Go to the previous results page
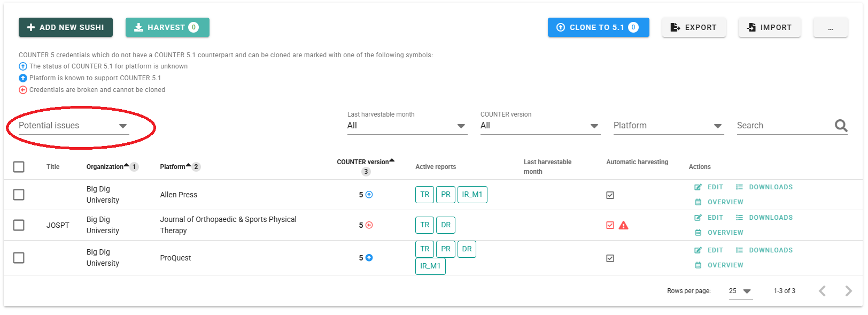The height and width of the screenshot is (315, 868). click(x=823, y=291)
